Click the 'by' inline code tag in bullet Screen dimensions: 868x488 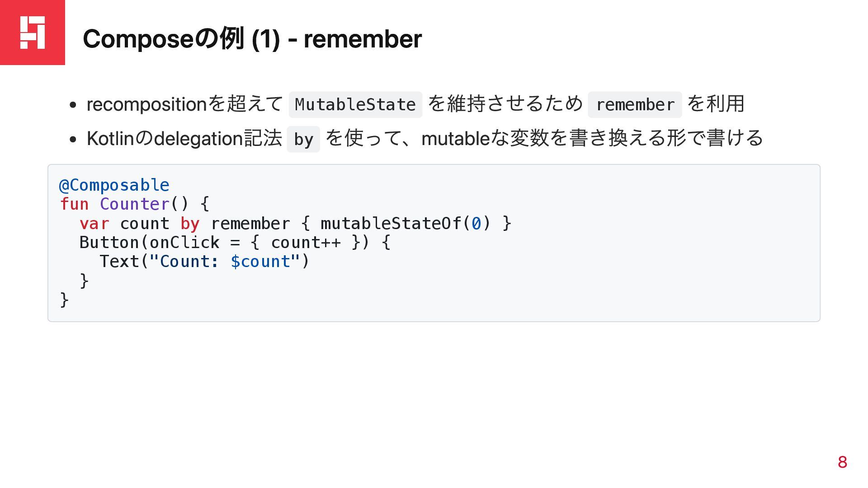pyautogui.click(x=303, y=139)
